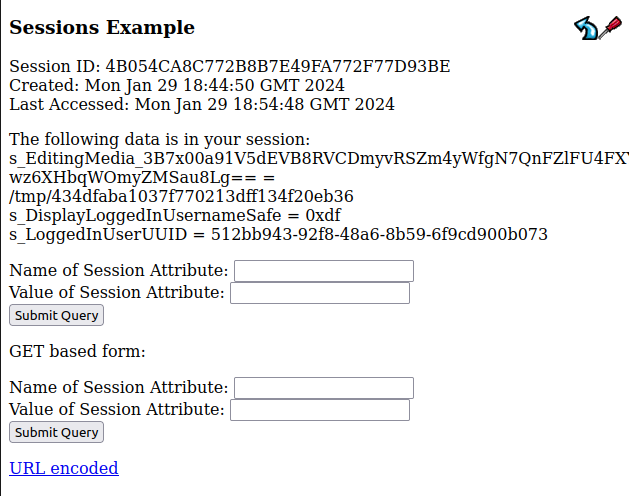629x496 pixels.
Task: Focus the first form's attribute Name field
Action: click(323, 271)
